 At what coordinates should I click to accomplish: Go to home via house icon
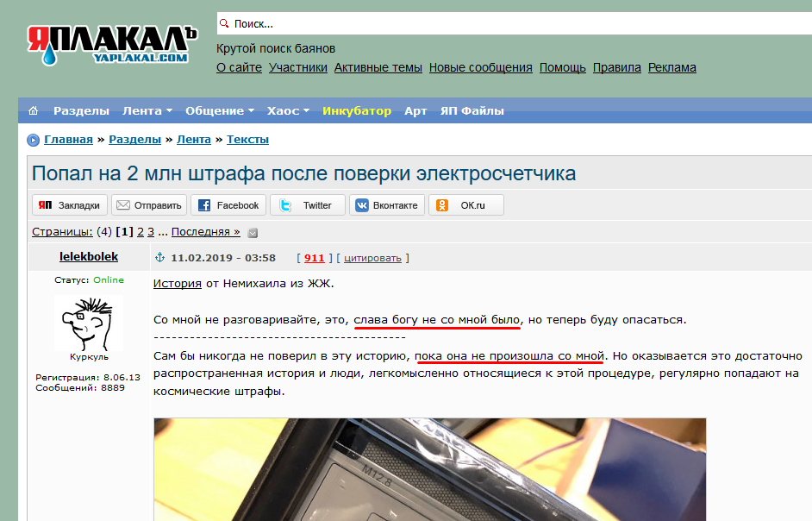[x=33, y=110]
